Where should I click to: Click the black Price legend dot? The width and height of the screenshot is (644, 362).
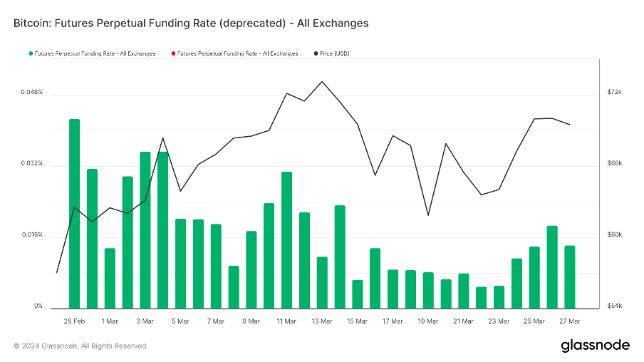point(316,53)
